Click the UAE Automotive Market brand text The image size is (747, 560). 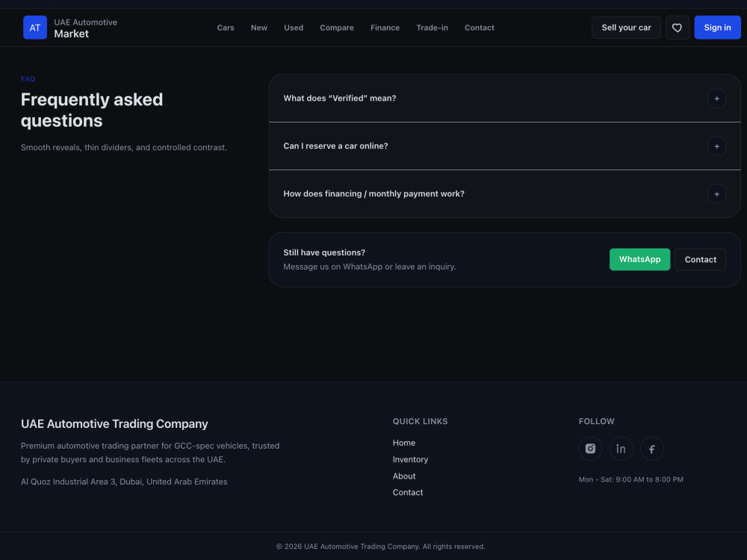coord(85,28)
